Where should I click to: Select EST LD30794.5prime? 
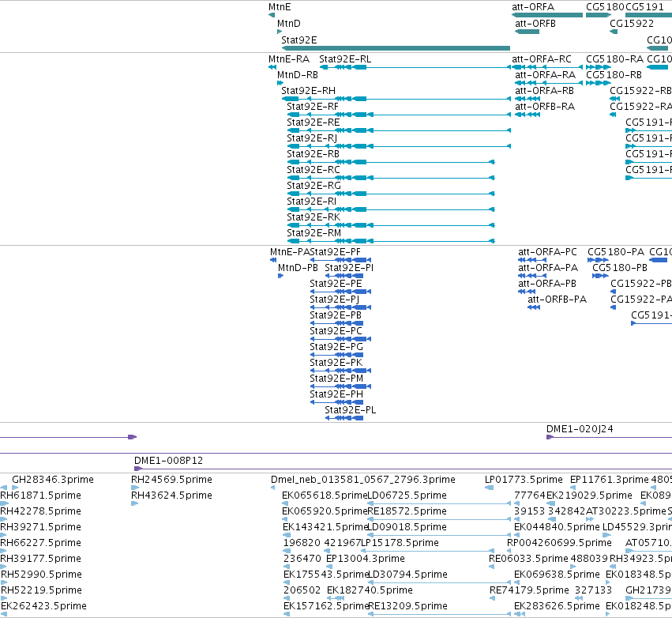[x=407, y=575]
